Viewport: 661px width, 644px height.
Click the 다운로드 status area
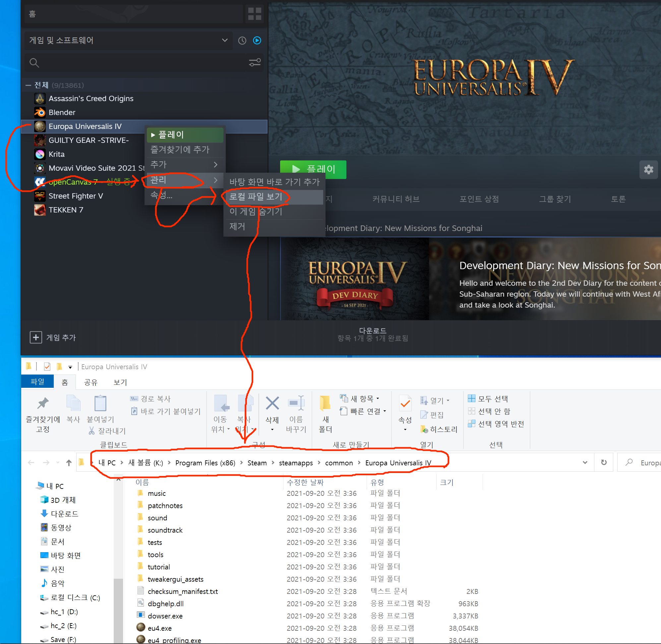[373, 334]
